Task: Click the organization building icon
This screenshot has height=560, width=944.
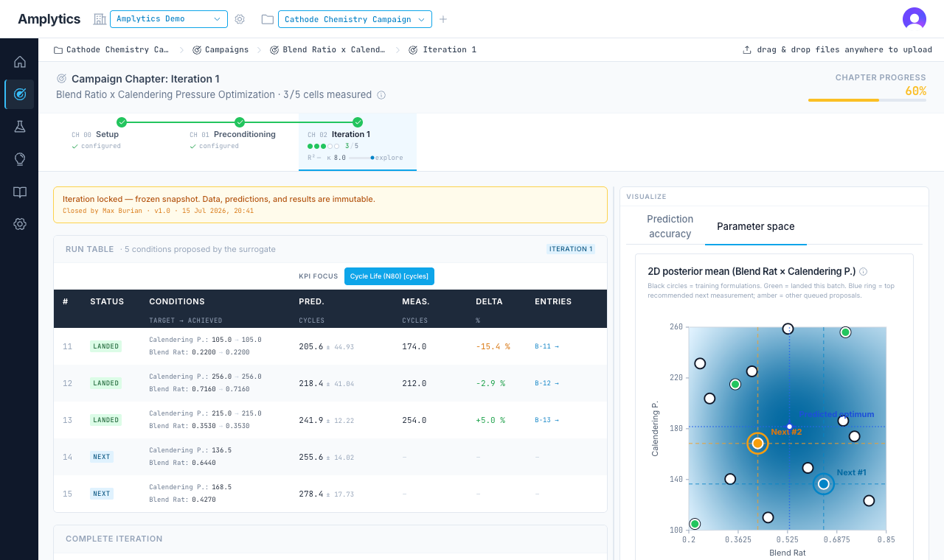Action: pos(100,19)
